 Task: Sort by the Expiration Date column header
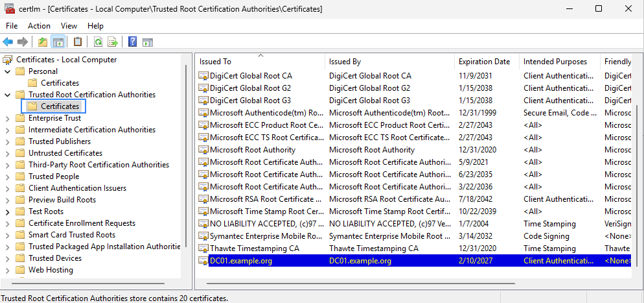click(x=487, y=62)
